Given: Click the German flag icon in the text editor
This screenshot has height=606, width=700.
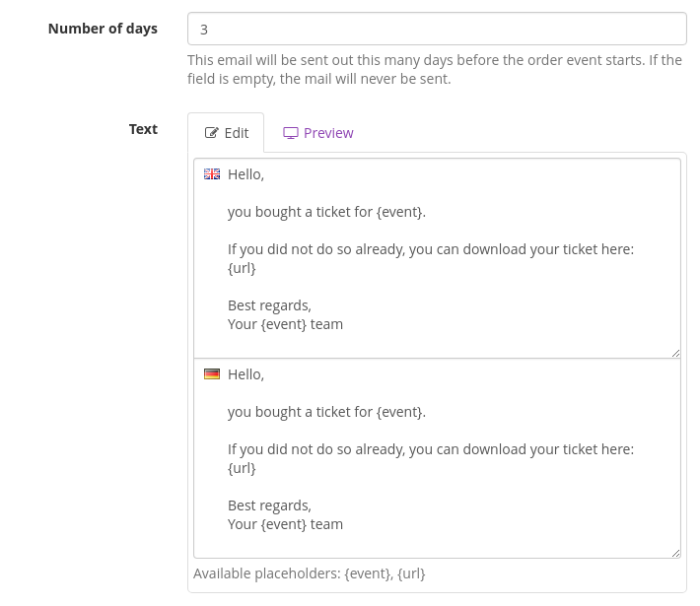Looking at the screenshot, I should click(212, 374).
